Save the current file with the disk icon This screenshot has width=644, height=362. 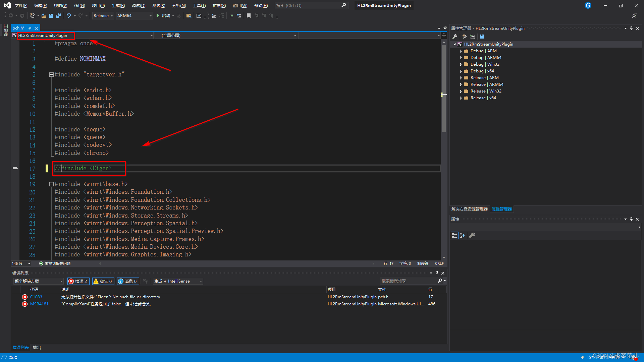point(51,16)
